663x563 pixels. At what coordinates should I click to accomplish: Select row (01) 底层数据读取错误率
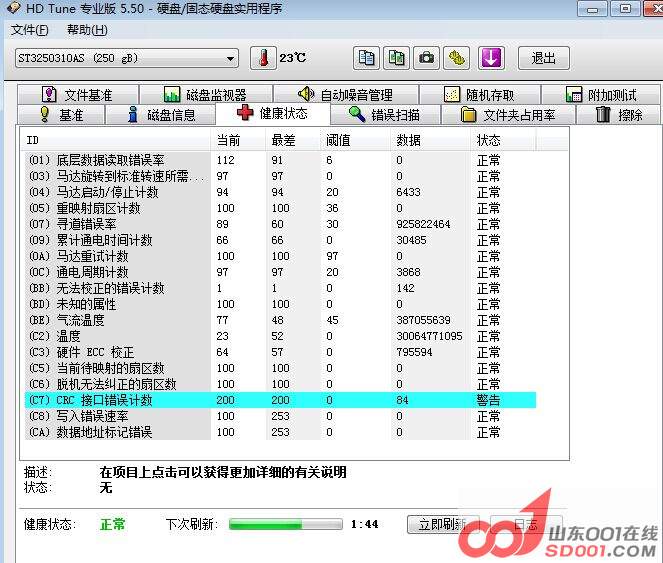click(x=280, y=160)
